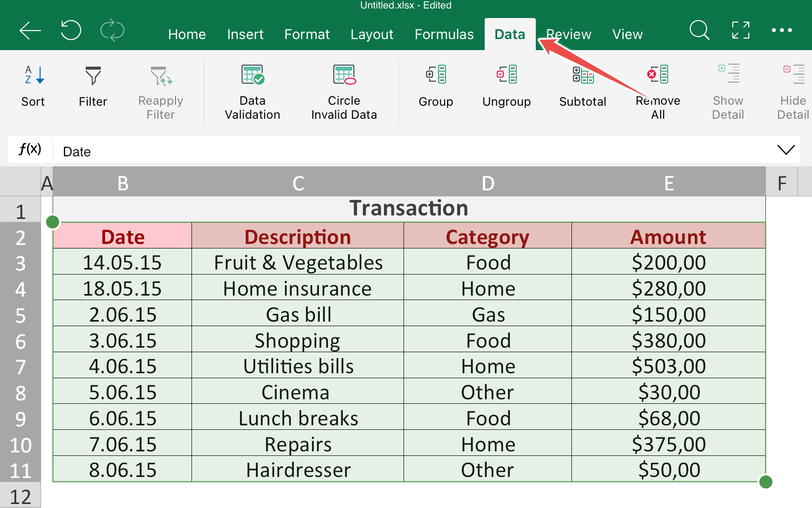Click the fx function button

(x=30, y=149)
